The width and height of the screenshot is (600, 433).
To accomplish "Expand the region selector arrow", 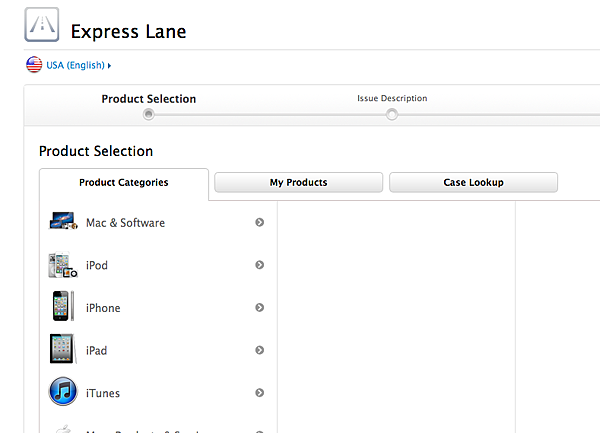I will pos(109,66).
